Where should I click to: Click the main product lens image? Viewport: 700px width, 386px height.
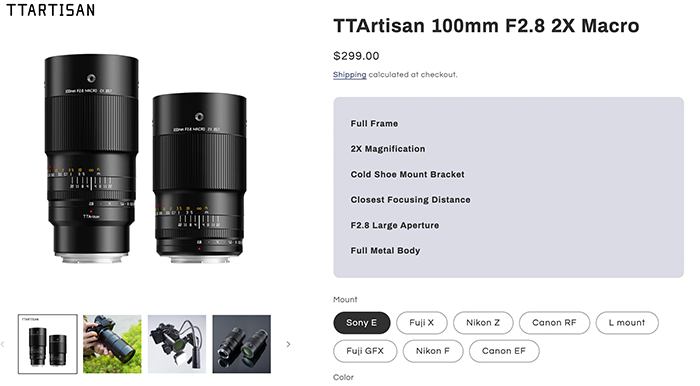145,158
